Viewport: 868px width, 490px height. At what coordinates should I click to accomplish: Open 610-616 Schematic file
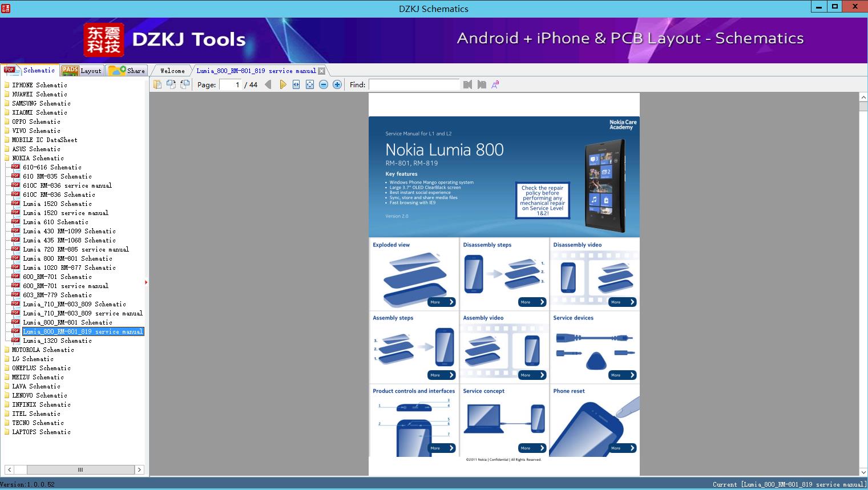(52, 167)
